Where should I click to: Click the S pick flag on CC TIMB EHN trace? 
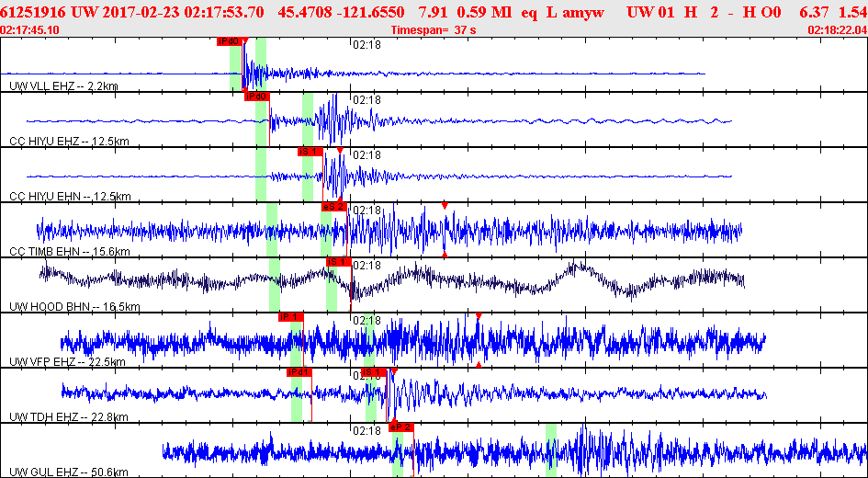click(x=333, y=207)
